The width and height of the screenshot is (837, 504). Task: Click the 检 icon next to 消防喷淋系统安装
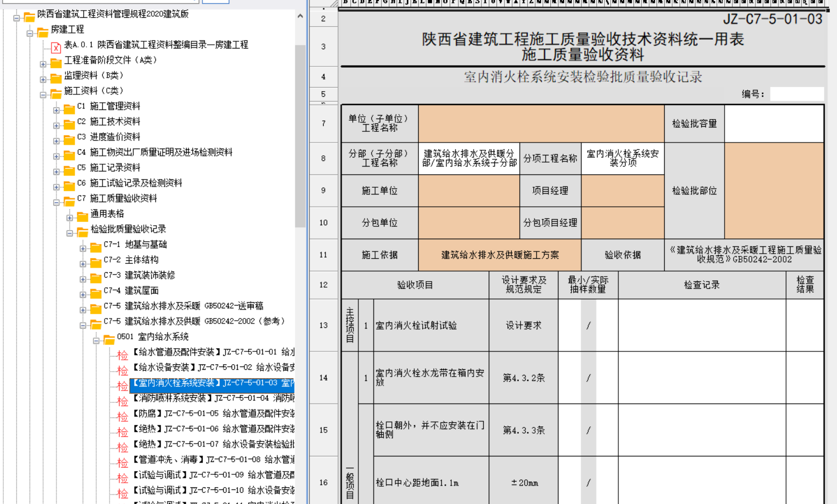point(122,401)
